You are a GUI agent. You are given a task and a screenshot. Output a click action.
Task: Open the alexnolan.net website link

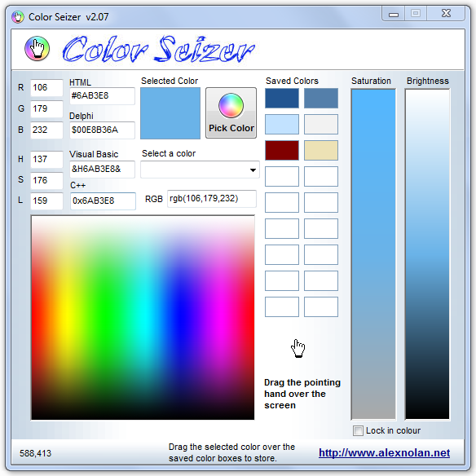[384, 452]
